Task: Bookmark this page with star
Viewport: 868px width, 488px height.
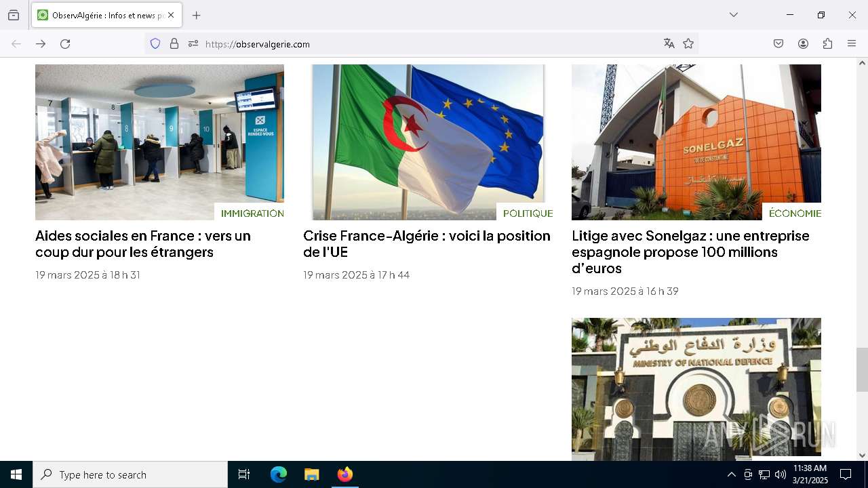Action: (x=688, y=43)
